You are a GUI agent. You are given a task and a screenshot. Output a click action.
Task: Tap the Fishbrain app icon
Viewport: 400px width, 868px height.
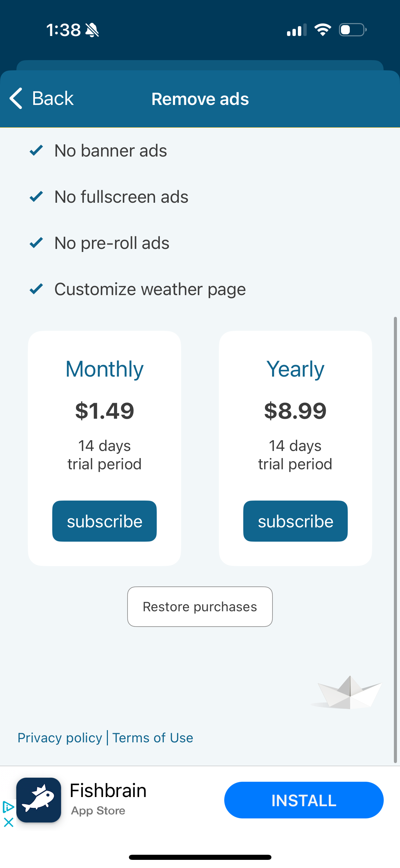tap(39, 800)
